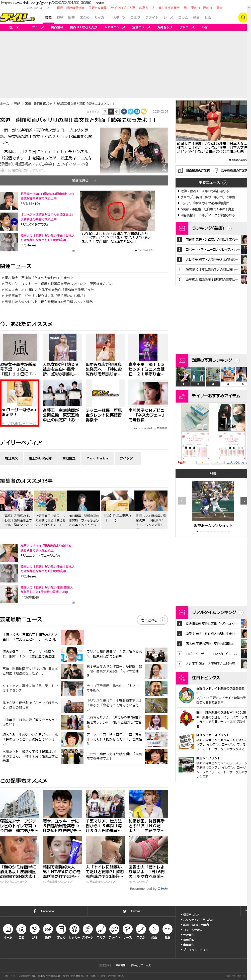
Task: Select 宝塚ニュース in pink sub-menu
Action: [141, 27]
